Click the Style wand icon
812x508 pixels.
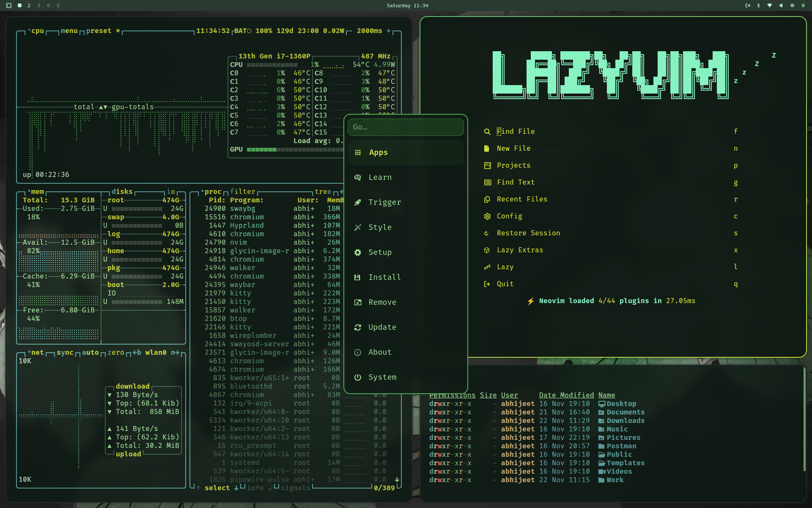pyautogui.click(x=358, y=227)
